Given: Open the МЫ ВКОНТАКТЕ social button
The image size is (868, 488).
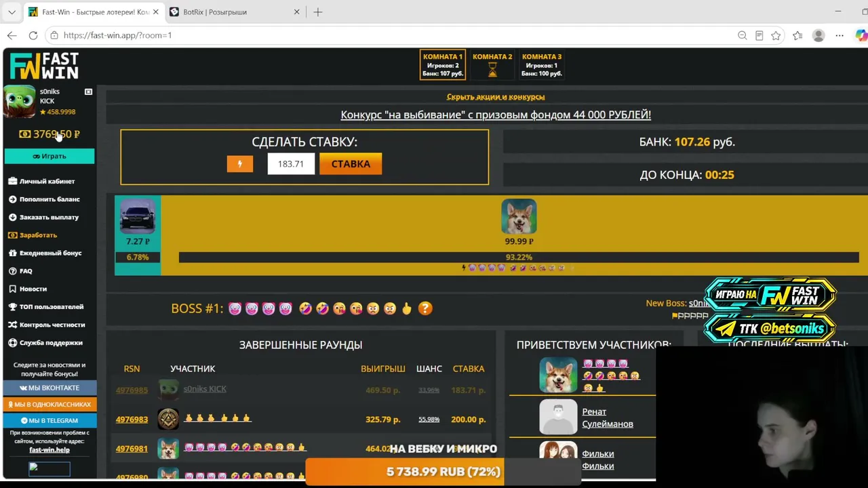Looking at the screenshot, I should coord(50,388).
